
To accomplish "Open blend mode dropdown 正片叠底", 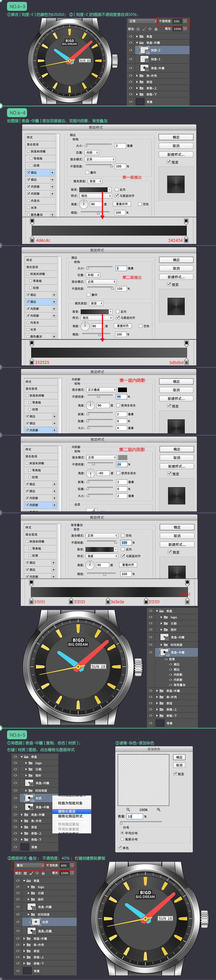I will [x=101, y=390].
